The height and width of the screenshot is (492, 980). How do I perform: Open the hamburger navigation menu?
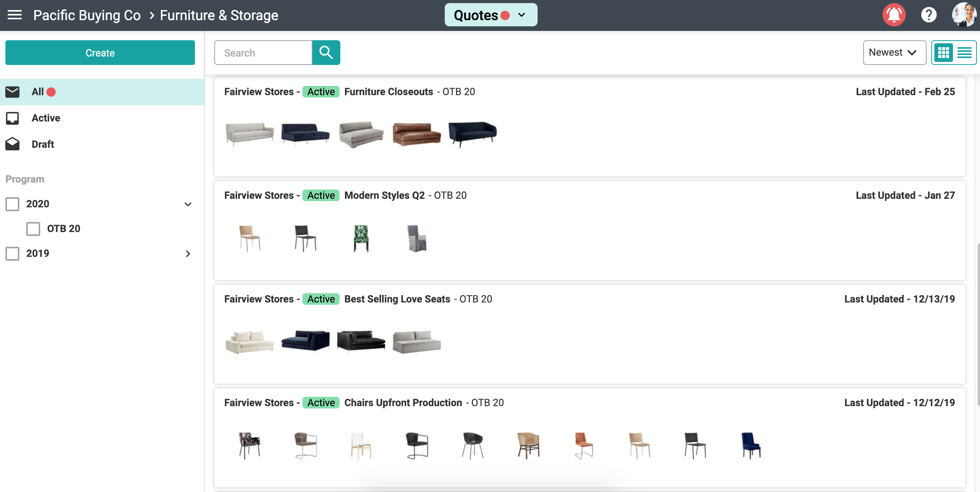[15, 15]
